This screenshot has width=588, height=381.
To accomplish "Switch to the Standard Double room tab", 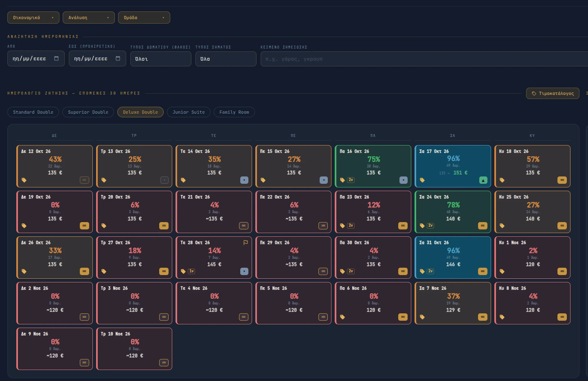I will coord(33,112).
